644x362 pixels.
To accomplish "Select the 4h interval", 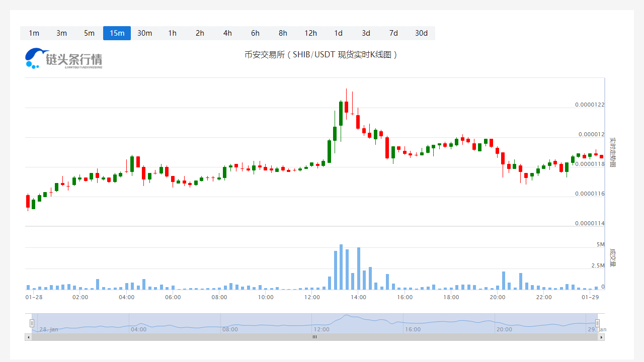I will pyautogui.click(x=227, y=33).
